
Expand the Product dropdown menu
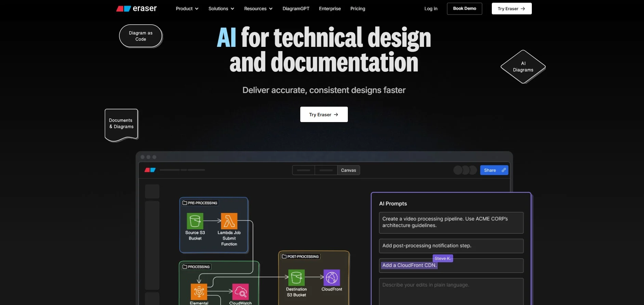click(187, 9)
